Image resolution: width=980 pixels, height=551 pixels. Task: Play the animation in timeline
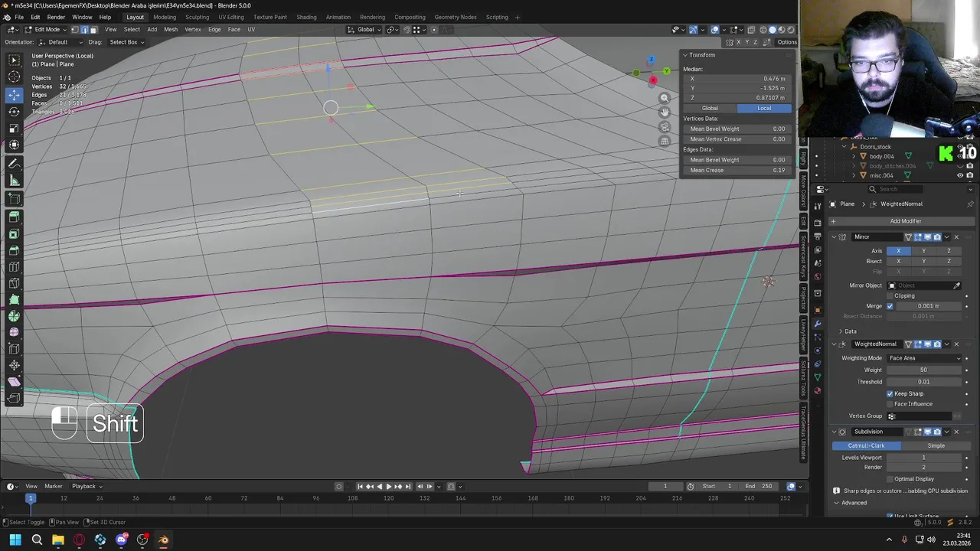coord(389,487)
